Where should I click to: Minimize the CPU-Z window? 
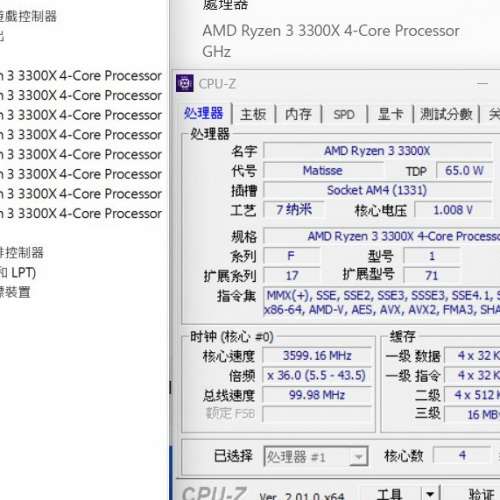point(482,83)
